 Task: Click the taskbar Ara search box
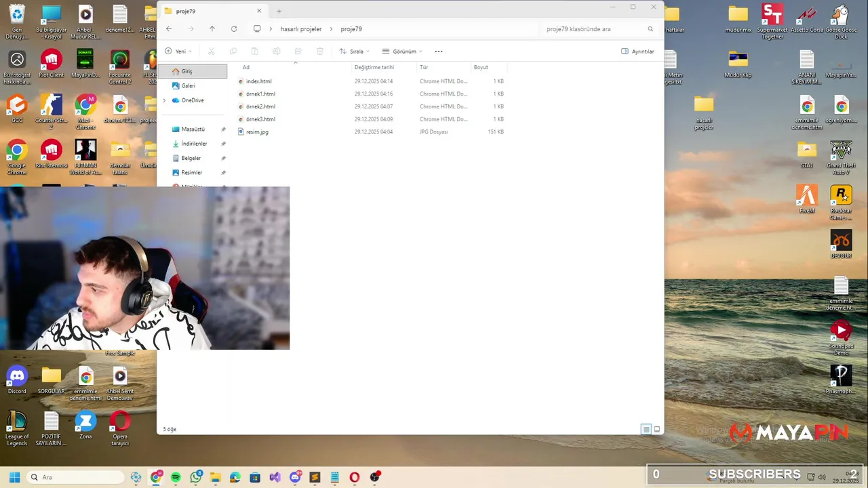(x=75, y=477)
